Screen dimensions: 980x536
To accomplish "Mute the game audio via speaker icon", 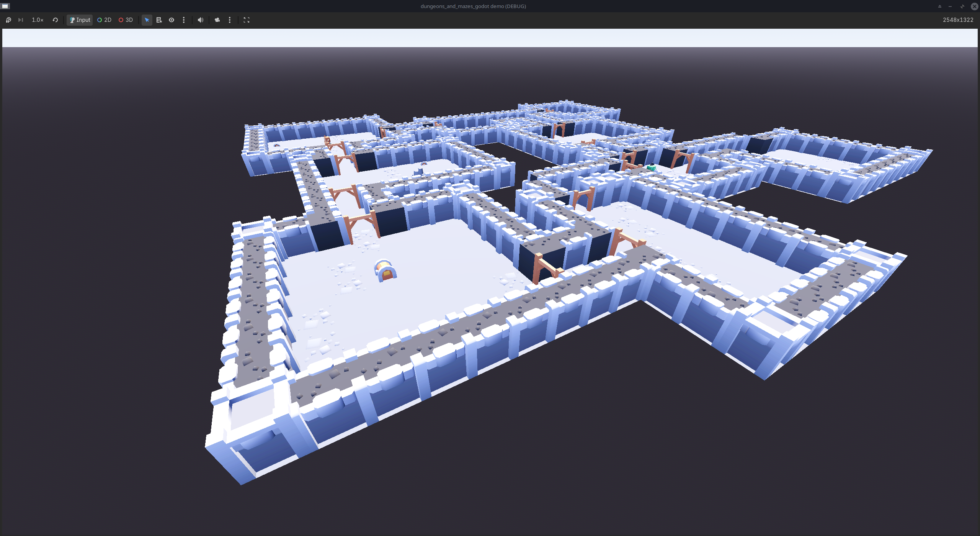I will tap(200, 20).
